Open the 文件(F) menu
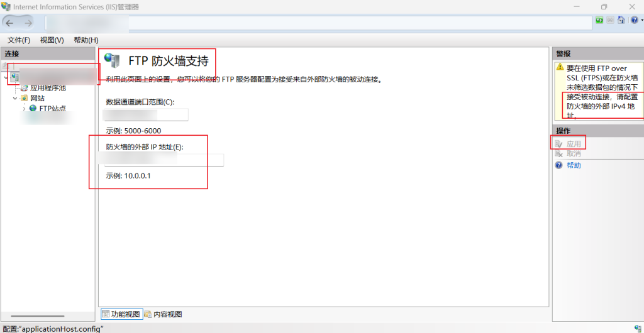 tap(19, 40)
